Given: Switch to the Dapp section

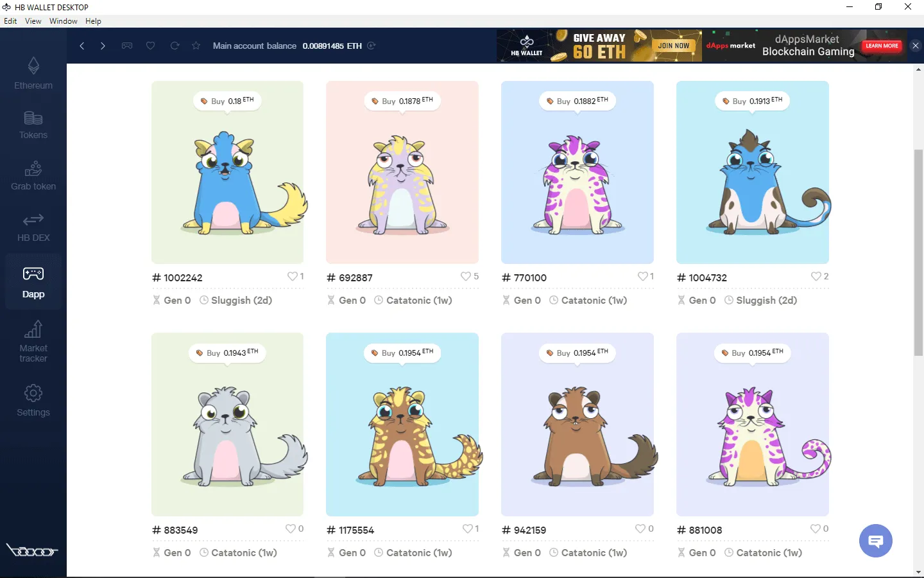Looking at the screenshot, I should click(x=33, y=281).
